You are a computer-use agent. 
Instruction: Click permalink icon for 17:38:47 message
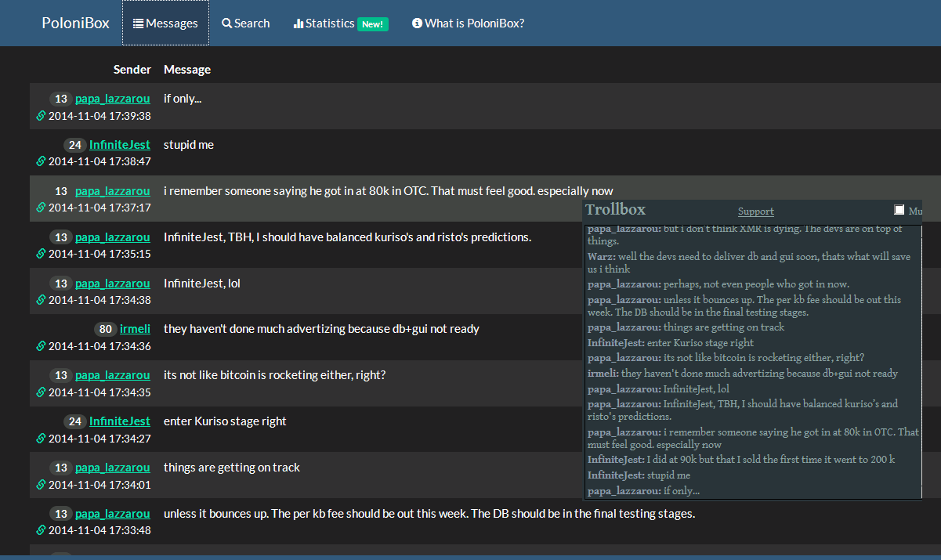[x=42, y=162]
